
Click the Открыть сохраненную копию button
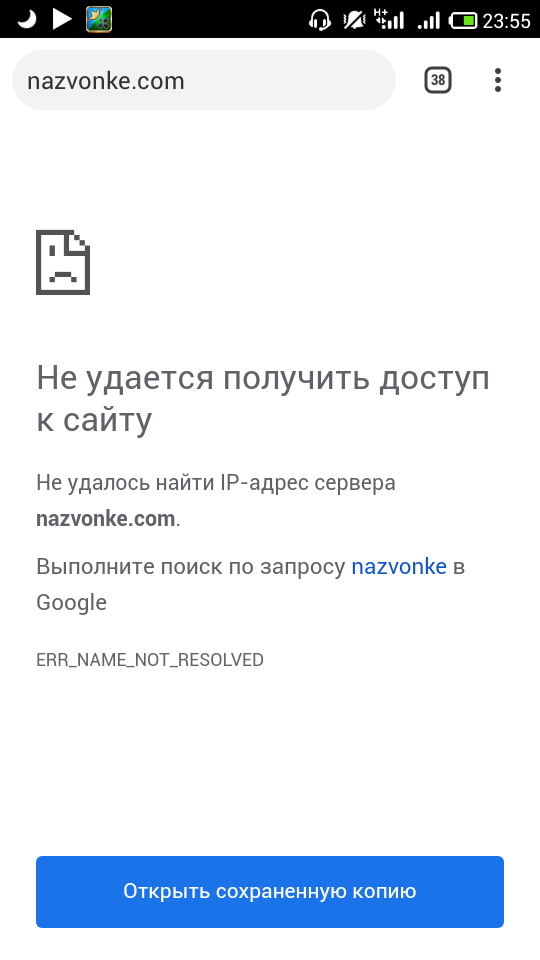270,891
